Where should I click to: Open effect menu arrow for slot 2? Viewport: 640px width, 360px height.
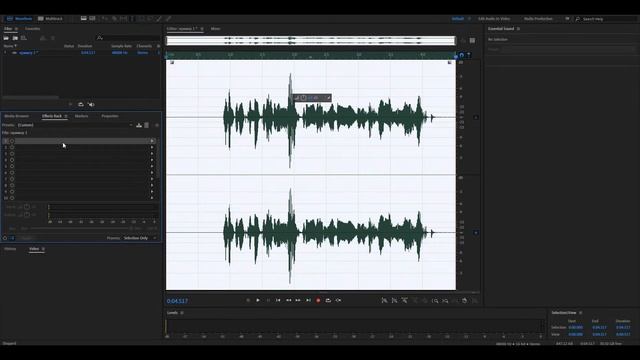(152, 147)
